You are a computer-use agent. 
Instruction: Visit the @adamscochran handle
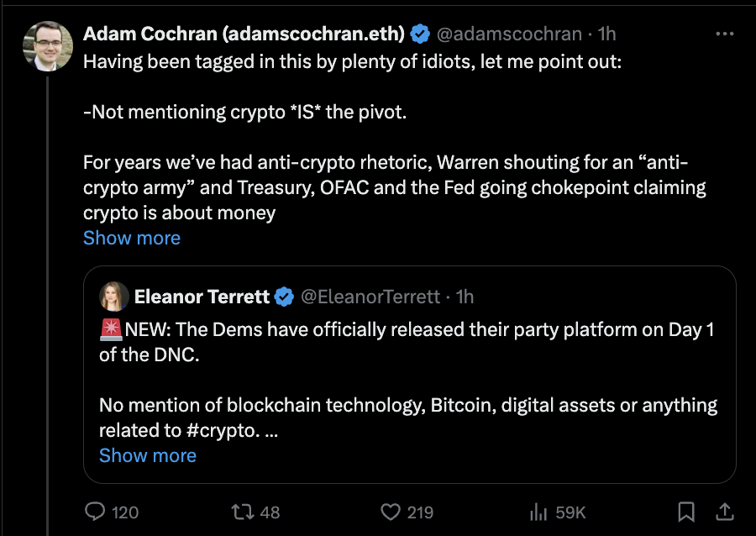(x=509, y=34)
